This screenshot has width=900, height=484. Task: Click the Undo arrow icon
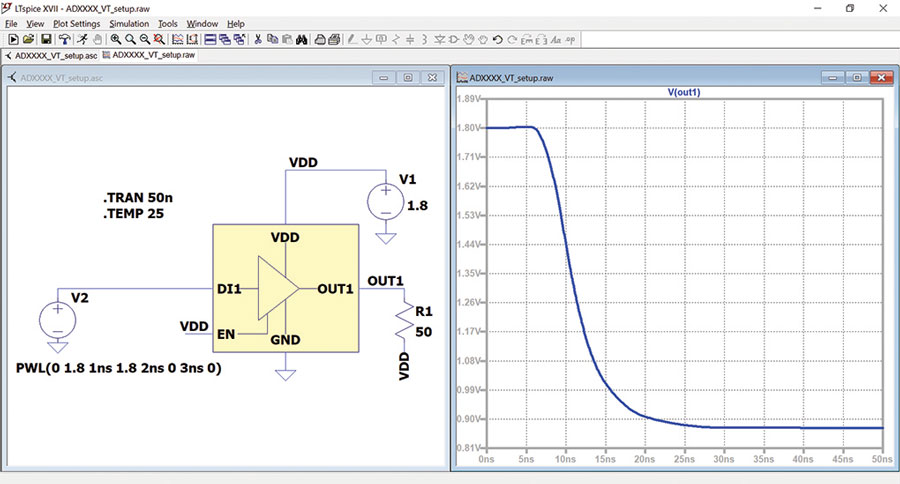click(498, 39)
